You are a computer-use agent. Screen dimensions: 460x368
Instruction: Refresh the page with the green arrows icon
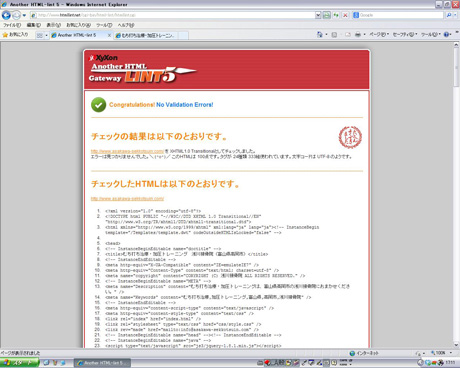pyautogui.click(x=336, y=15)
